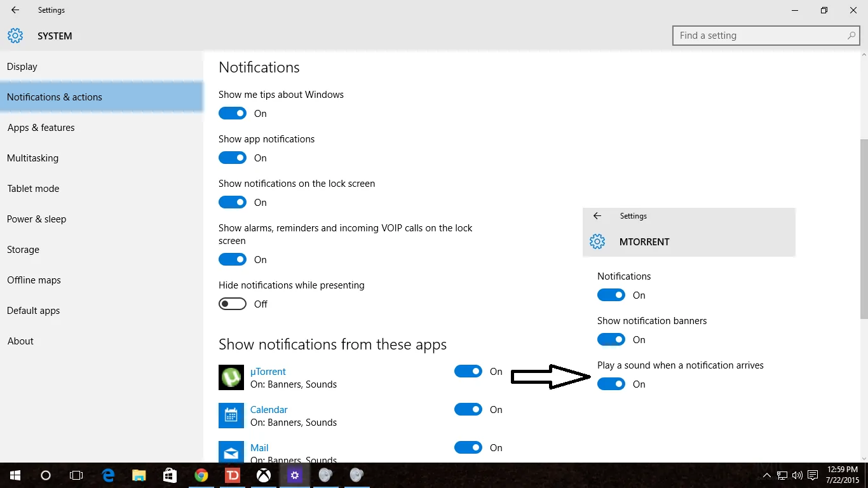Open the red TD app on taskbar
This screenshot has width=868, height=488.
coord(232,475)
